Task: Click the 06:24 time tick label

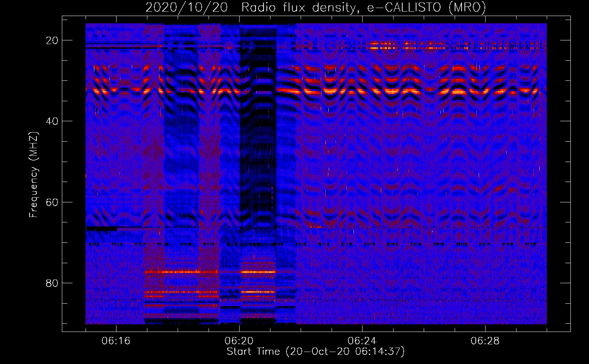Action: point(362,341)
